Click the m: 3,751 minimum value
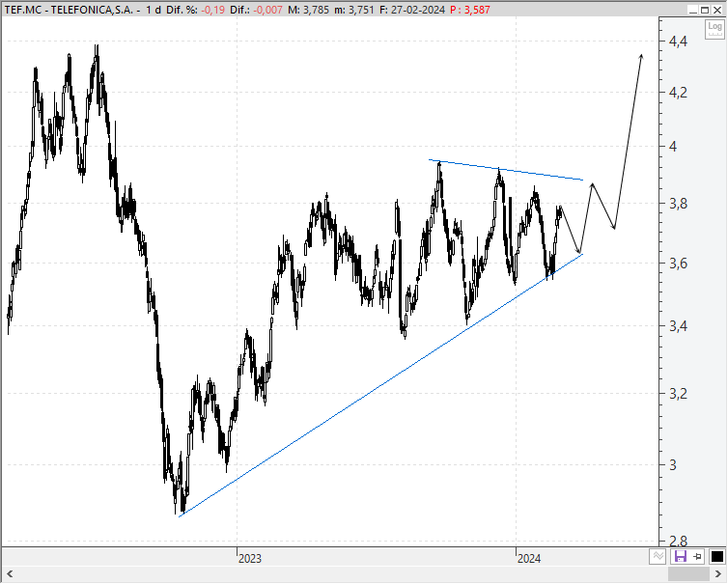Screen dimensions: 728x584 click(354, 10)
